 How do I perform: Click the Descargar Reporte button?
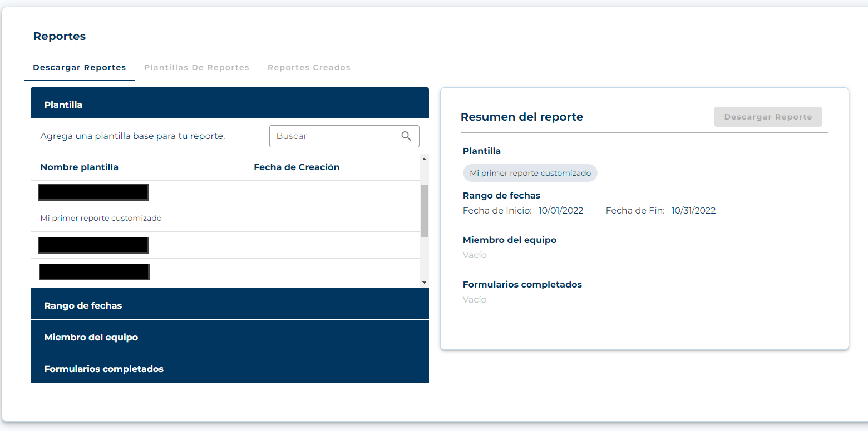click(x=768, y=117)
